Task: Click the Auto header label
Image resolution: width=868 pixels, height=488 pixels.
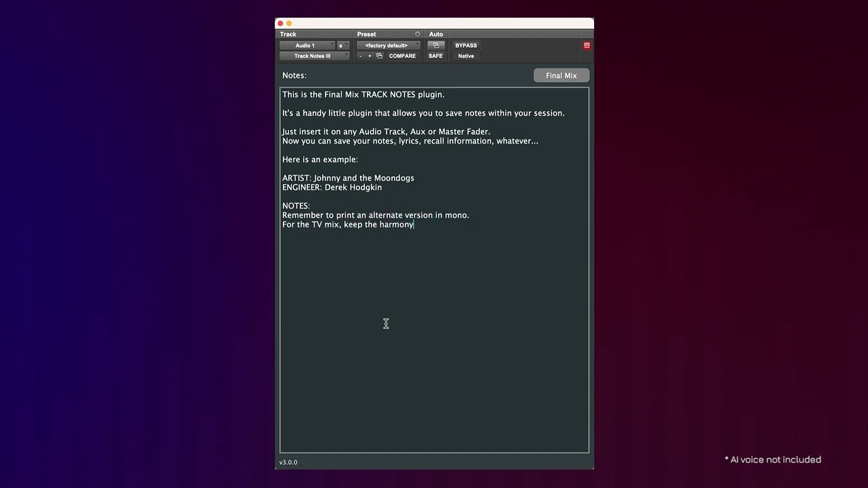Action: coord(436,34)
